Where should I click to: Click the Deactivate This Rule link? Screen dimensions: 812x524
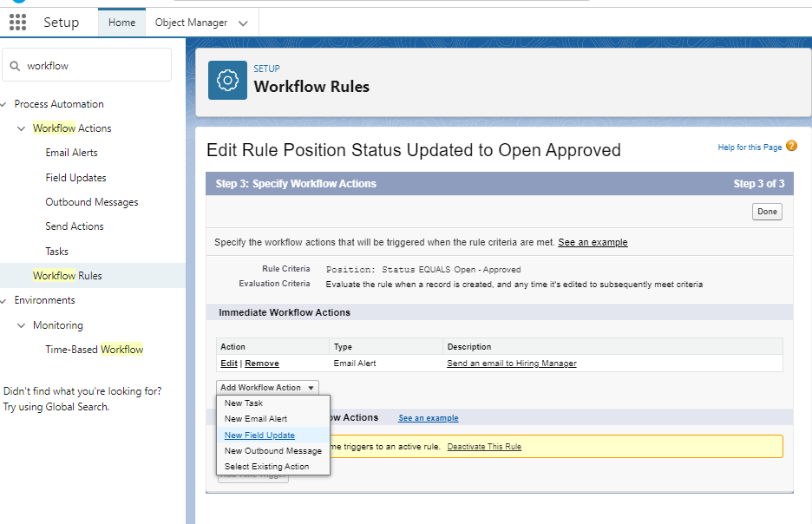click(484, 446)
